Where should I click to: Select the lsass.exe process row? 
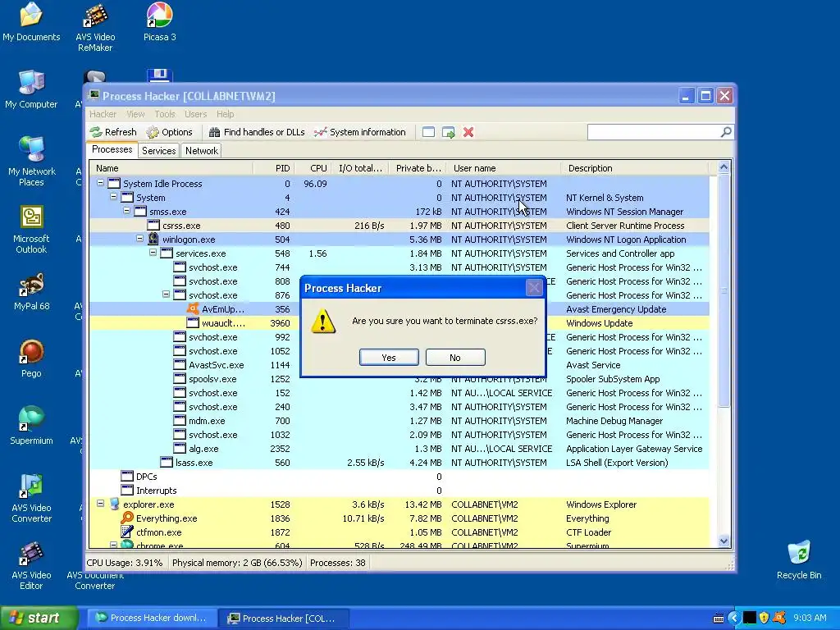[x=399, y=463]
